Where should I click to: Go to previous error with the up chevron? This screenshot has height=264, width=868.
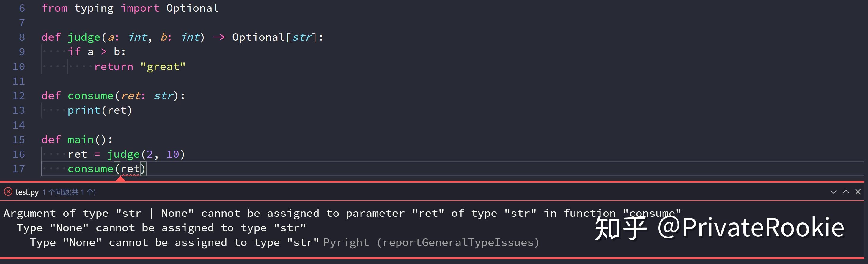point(845,192)
